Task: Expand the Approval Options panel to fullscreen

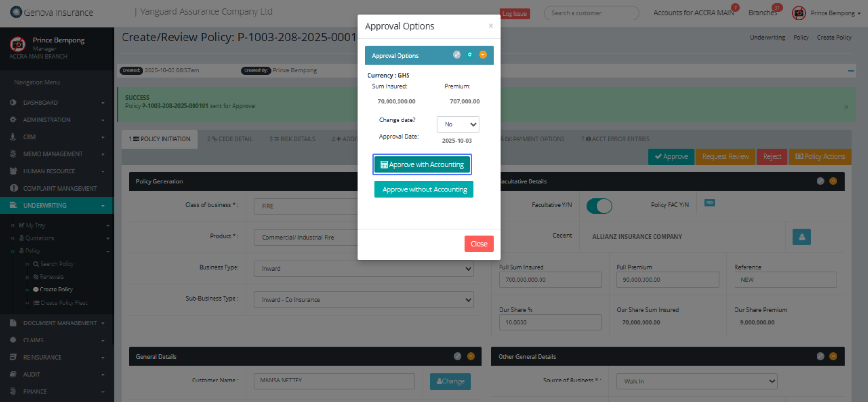Action: [x=457, y=55]
